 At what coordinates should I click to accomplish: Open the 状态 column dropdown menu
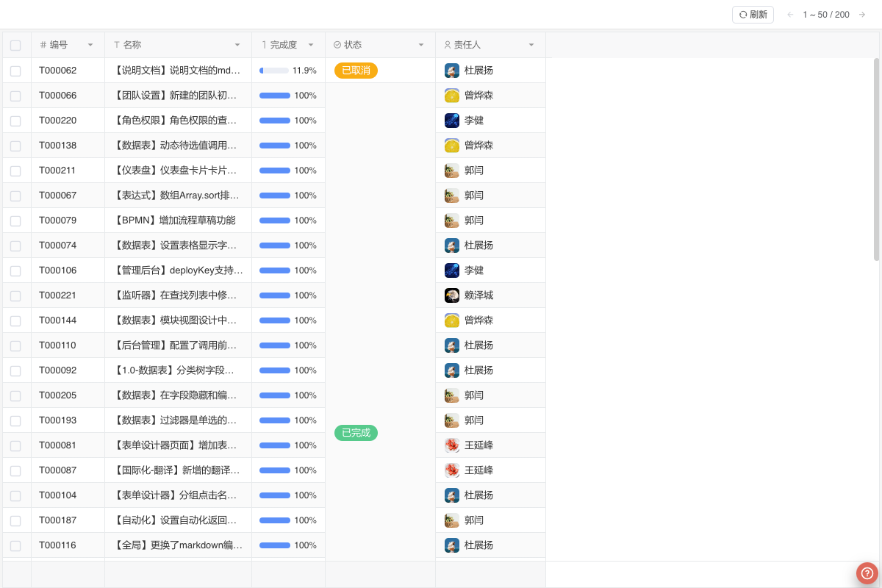[422, 45]
